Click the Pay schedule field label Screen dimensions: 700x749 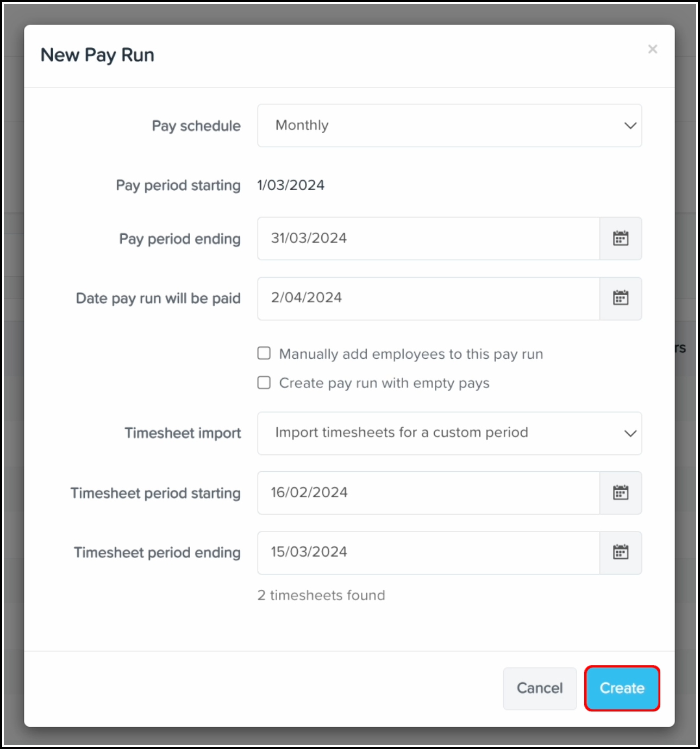tap(196, 126)
